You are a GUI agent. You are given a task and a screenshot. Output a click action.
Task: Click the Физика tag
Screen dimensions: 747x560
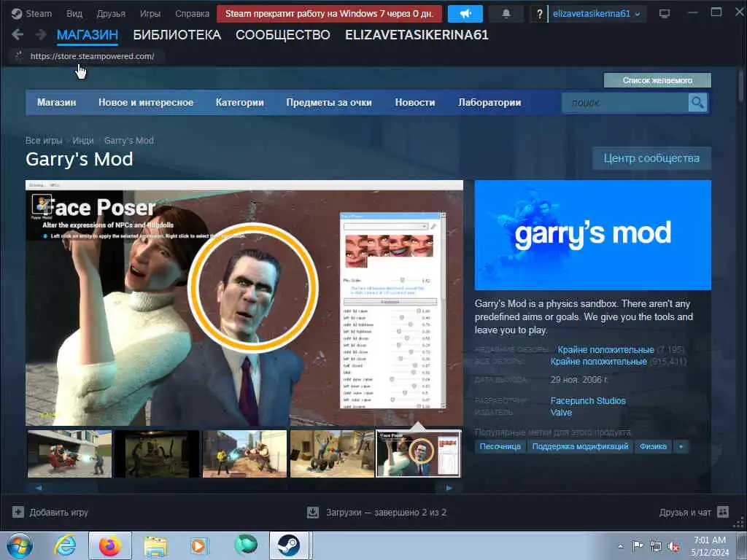[653, 447]
